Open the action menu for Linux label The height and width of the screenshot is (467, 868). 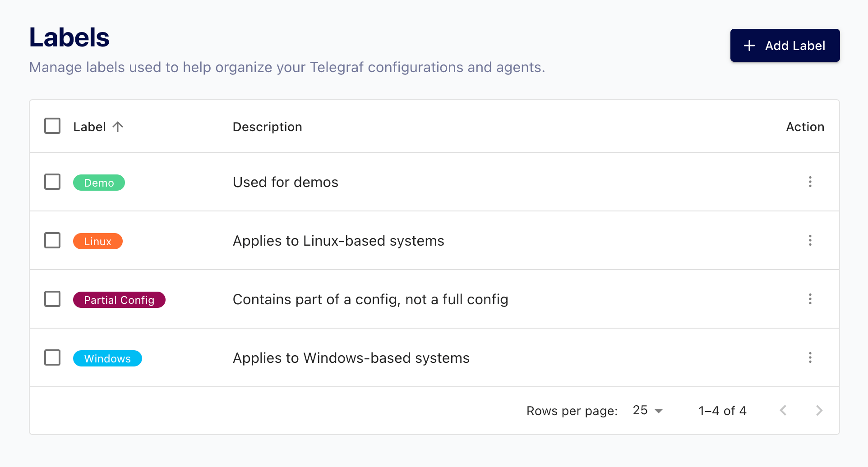tap(810, 240)
